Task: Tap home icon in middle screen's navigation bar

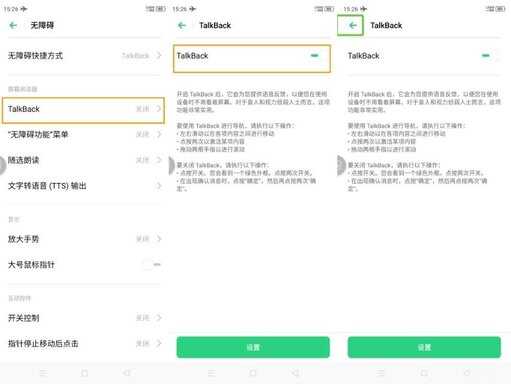Action: point(253,373)
